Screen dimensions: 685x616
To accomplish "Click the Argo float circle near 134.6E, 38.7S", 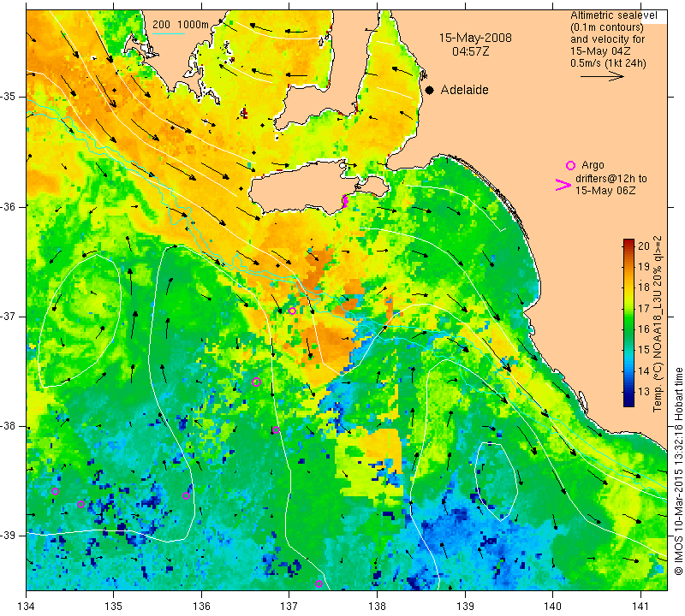I will pyautogui.click(x=80, y=505).
